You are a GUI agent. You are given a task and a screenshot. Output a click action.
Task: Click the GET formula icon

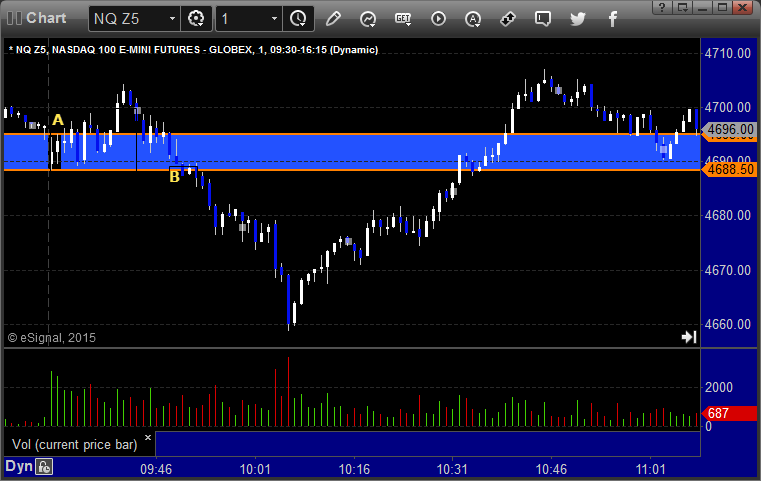click(x=403, y=19)
